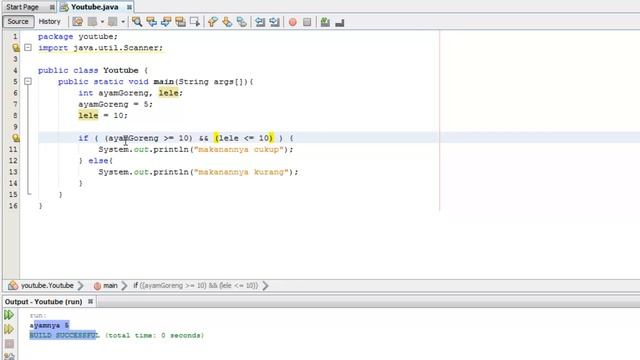This screenshot has width=640, height=360.
Task: Click the Comment selected lines icon
Action: [x=325, y=22]
